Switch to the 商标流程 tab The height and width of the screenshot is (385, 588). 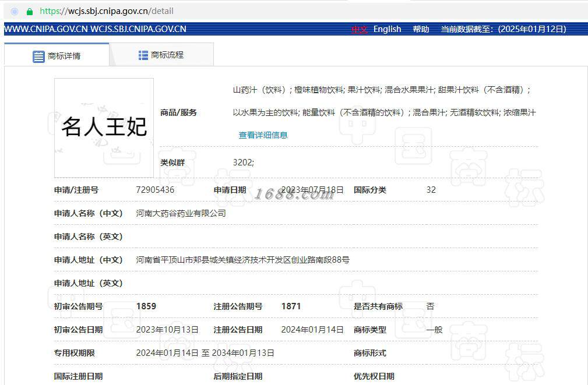click(x=161, y=55)
